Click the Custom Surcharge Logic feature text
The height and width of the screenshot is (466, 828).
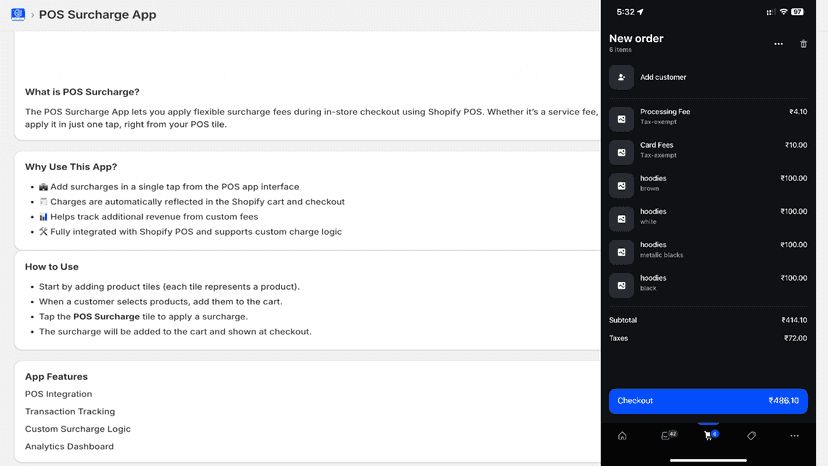pos(78,429)
